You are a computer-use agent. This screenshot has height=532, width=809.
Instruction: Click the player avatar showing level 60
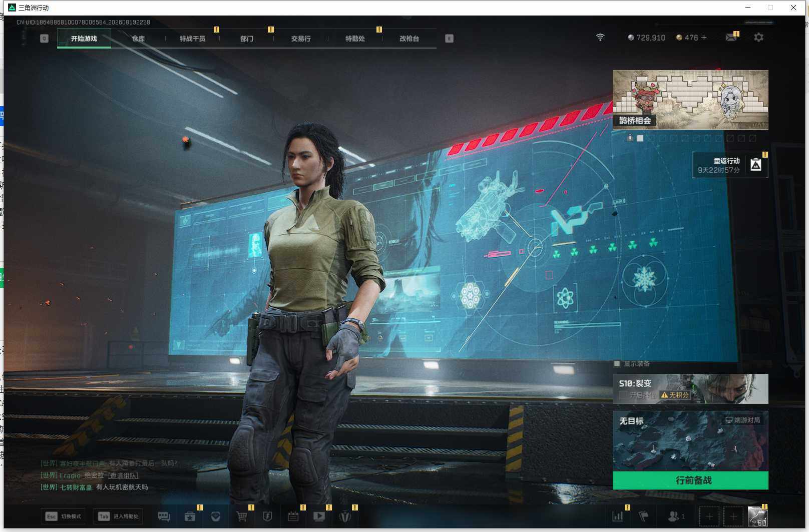(757, 516)
